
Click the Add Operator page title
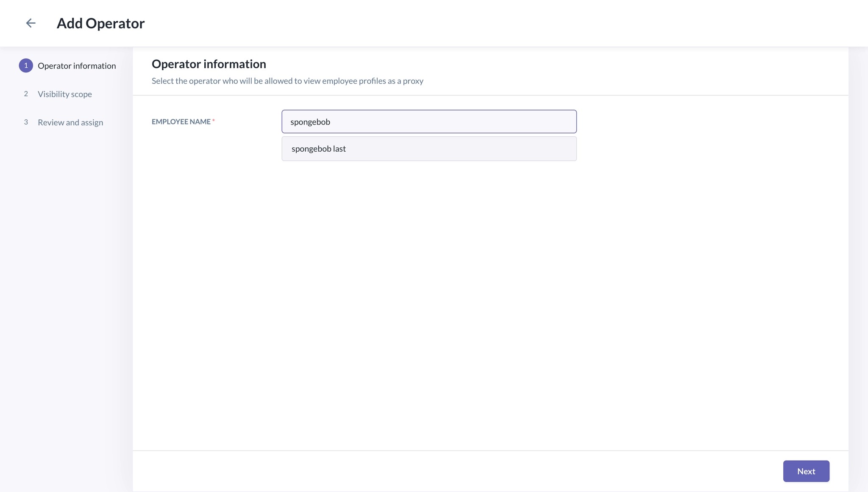tap(100, 23)
